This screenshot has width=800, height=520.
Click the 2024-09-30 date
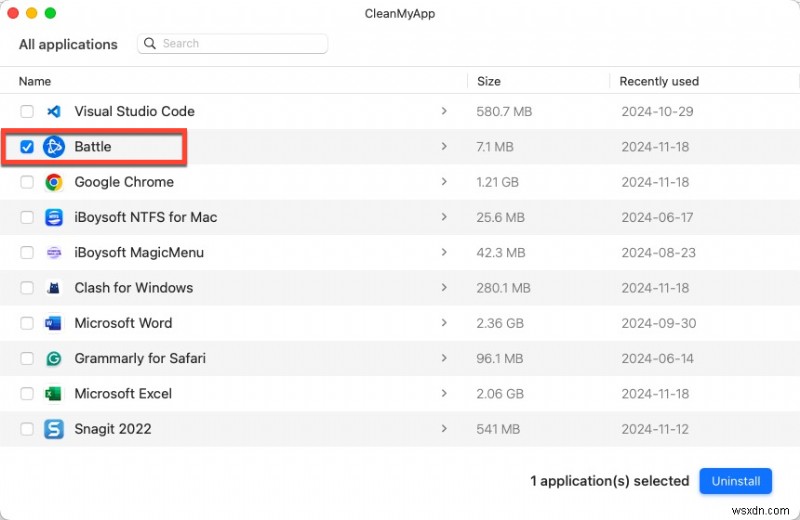click(659, 323)
